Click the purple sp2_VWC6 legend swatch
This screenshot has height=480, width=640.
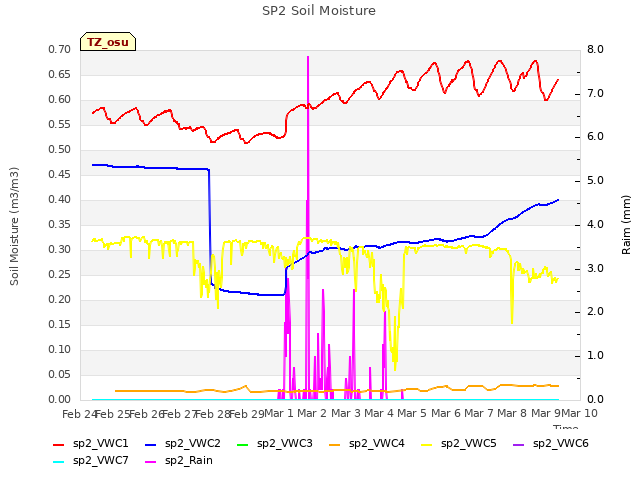(519, 444)
